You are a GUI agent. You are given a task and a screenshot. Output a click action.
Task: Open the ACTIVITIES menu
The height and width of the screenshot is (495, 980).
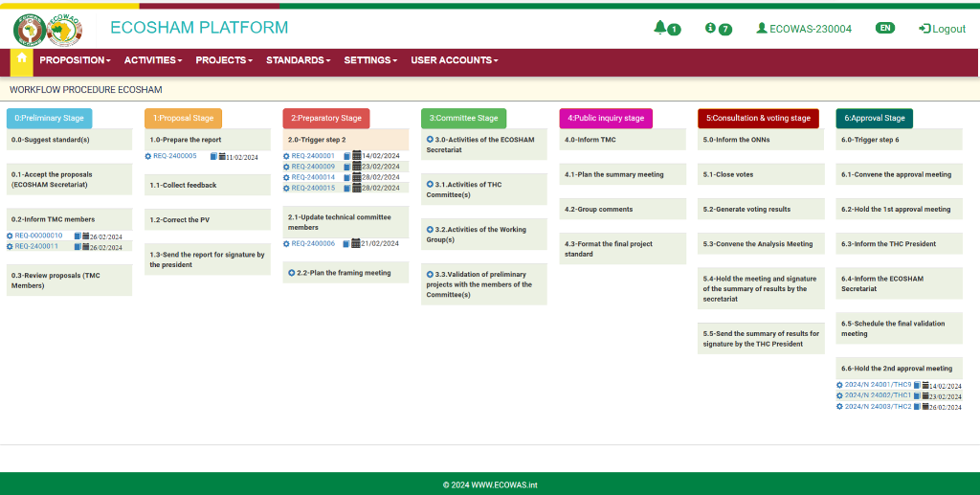[153, 60]
